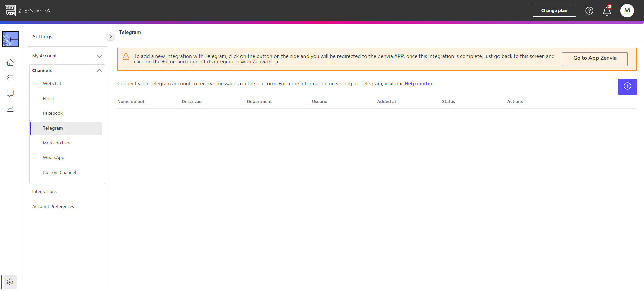Open the chat bubble icon in sidebar
The image size is (644, 291).
10,93
